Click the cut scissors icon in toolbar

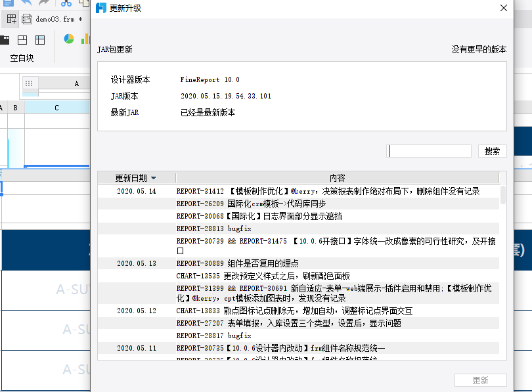pyautogui.click(x=66, y=3)
